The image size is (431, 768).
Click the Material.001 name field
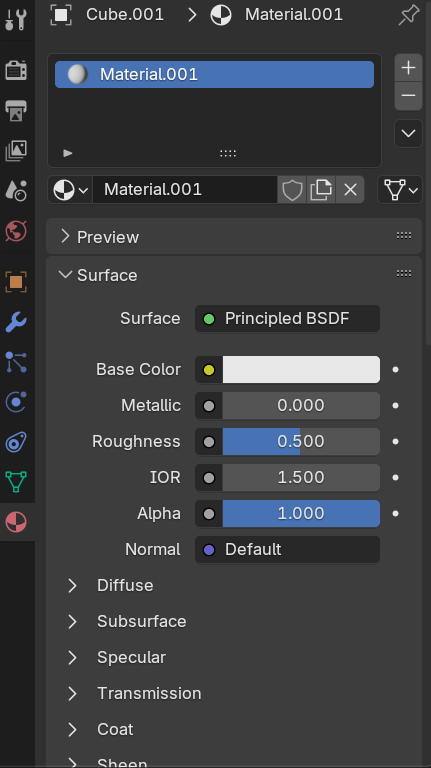(x=185, y=190)
